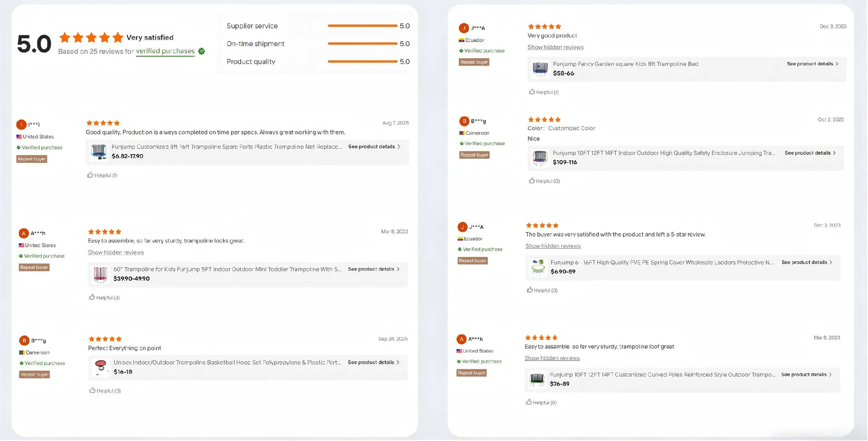Click Repeat buyer badge under A***h United States

tap(34, 268)
